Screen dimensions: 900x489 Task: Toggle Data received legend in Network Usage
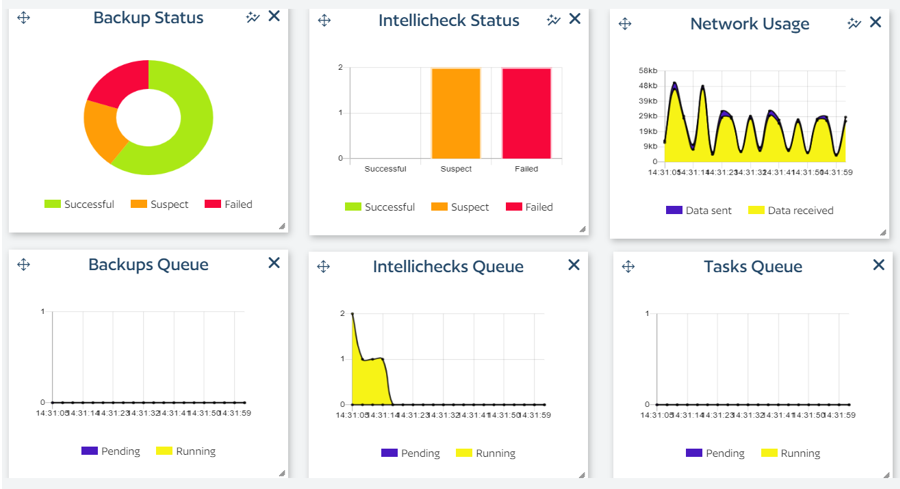pyautogui.click(x=790, y=211)
